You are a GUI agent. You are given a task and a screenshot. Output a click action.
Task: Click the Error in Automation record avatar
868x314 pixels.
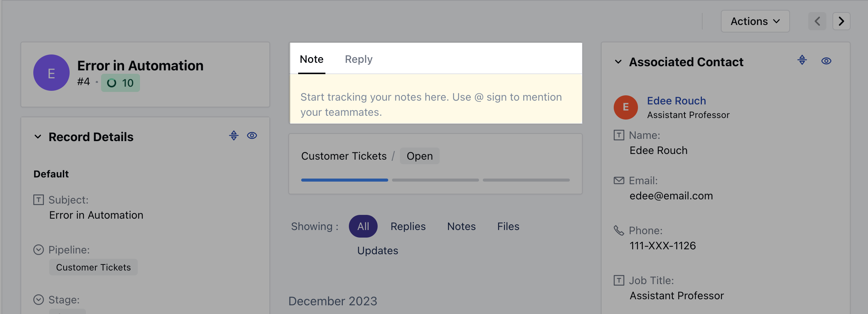coord(51,73)
